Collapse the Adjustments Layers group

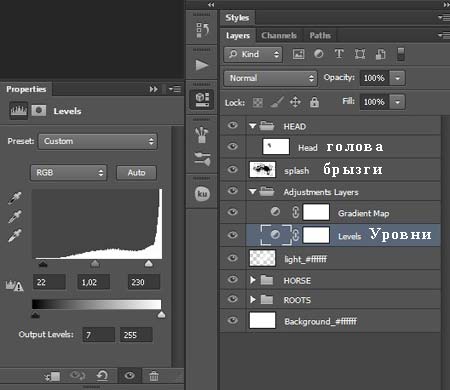coord(253,192)
